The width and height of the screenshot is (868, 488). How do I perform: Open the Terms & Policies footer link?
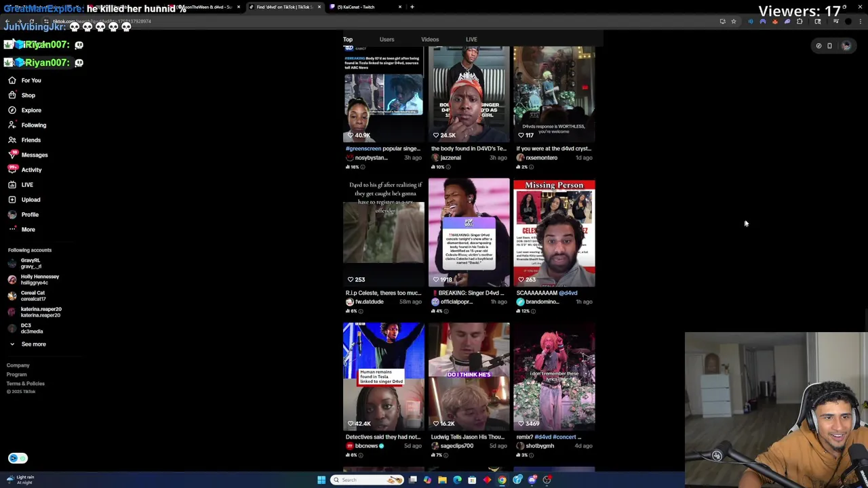click(26, 384)
